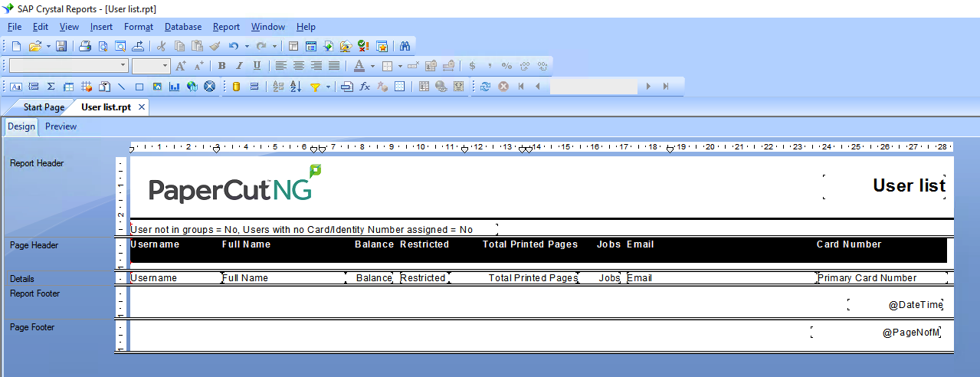Click the page number input field
Image resolution: width=980 pixels, height=377 pixels.
pyautogui.click(x=593, y=87)
